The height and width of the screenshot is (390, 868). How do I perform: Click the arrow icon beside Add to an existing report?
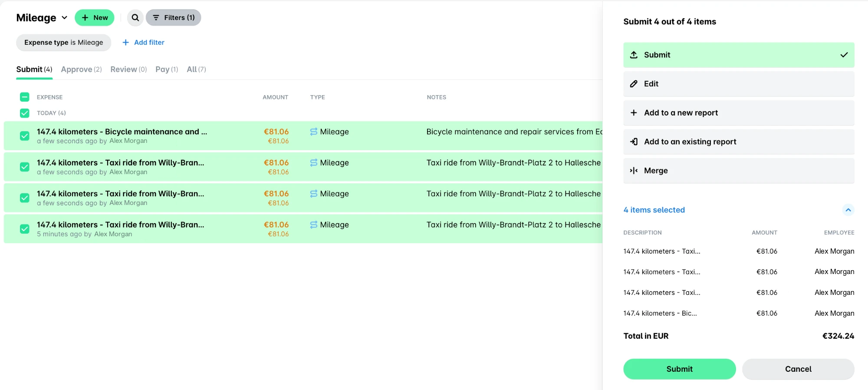[x=634, y=142]
